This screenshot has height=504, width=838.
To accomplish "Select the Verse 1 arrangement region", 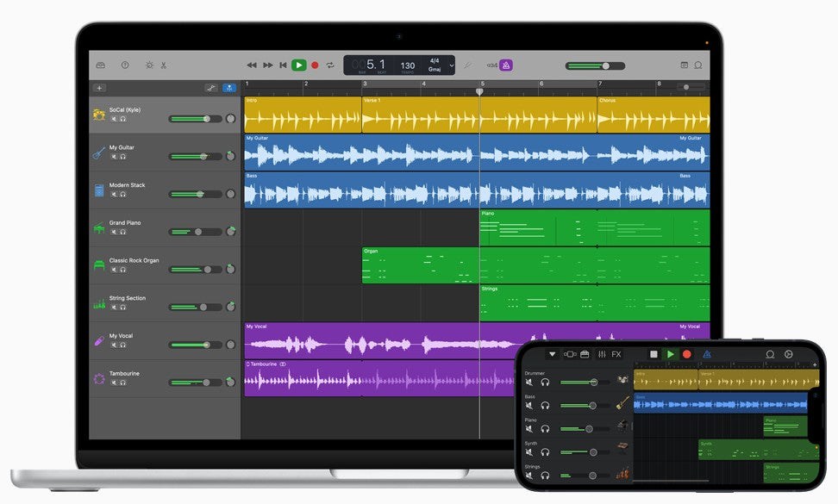I will point(420,114).
